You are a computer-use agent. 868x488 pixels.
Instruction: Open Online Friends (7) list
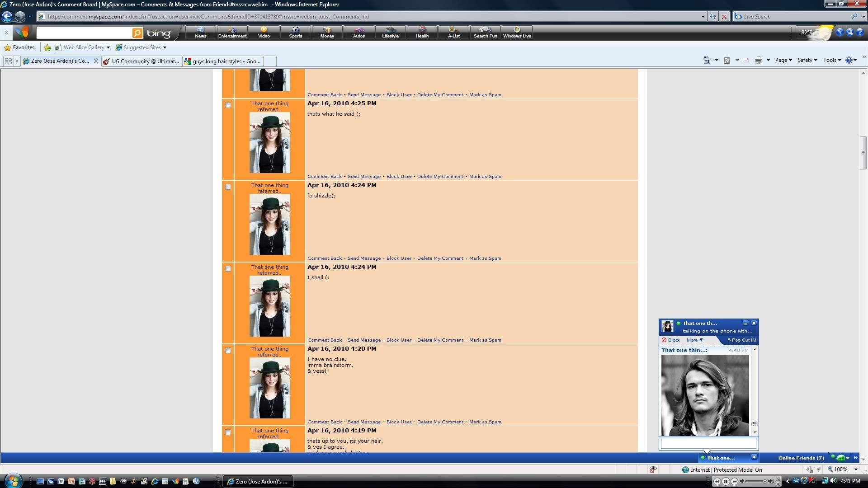801,458
